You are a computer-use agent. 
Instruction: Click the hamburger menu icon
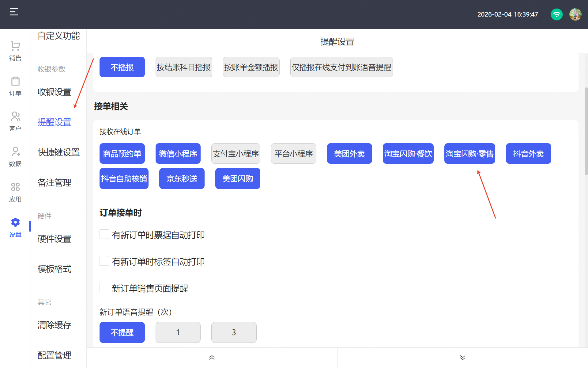(14, 12)
